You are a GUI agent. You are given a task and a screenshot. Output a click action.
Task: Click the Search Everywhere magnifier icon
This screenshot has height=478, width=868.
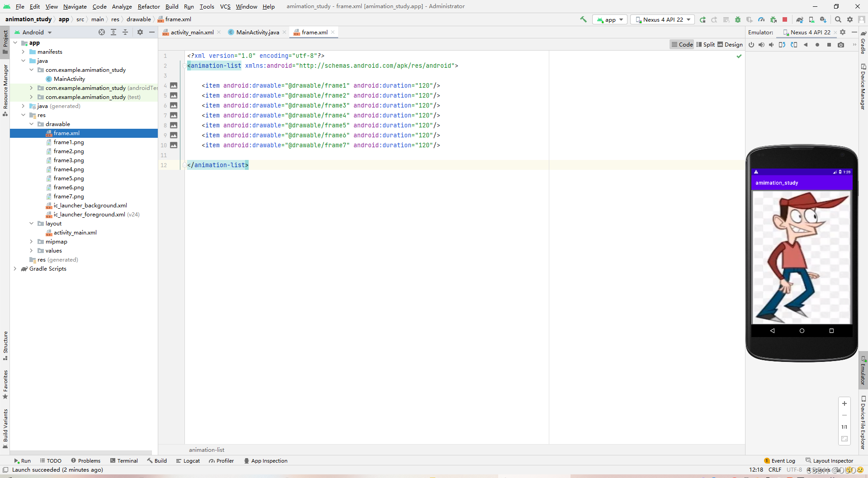pyautogui.click(x=838, y=19)
